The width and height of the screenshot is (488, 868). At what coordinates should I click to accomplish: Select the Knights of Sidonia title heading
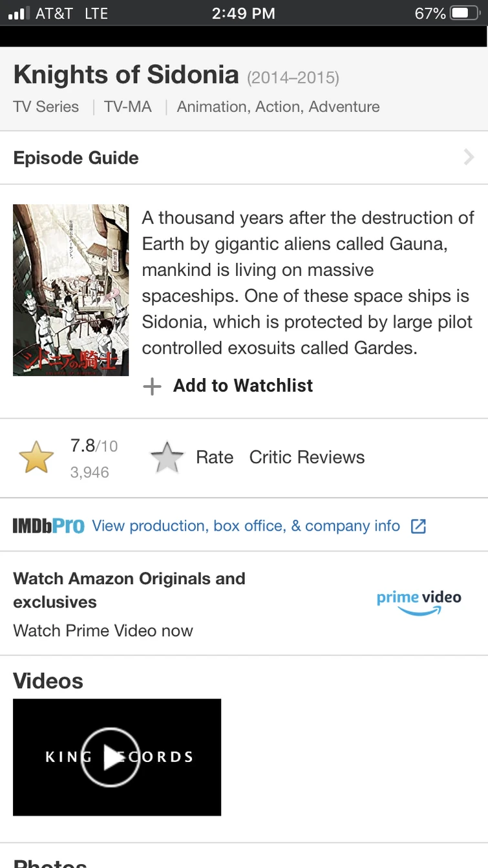(126, 76)
